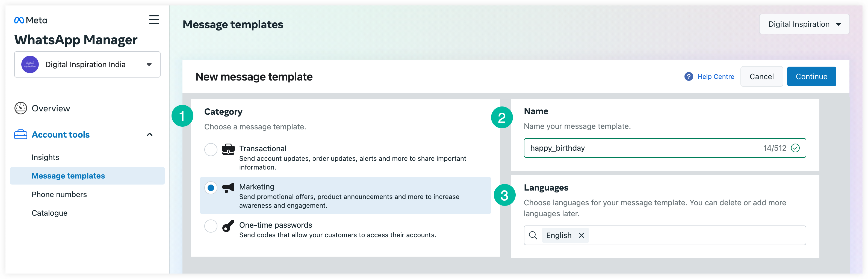Image resolution: width=868 pixels, height=279 pixels.
Task: Click the Marketing megaphone icon
Action: (228, 188)
